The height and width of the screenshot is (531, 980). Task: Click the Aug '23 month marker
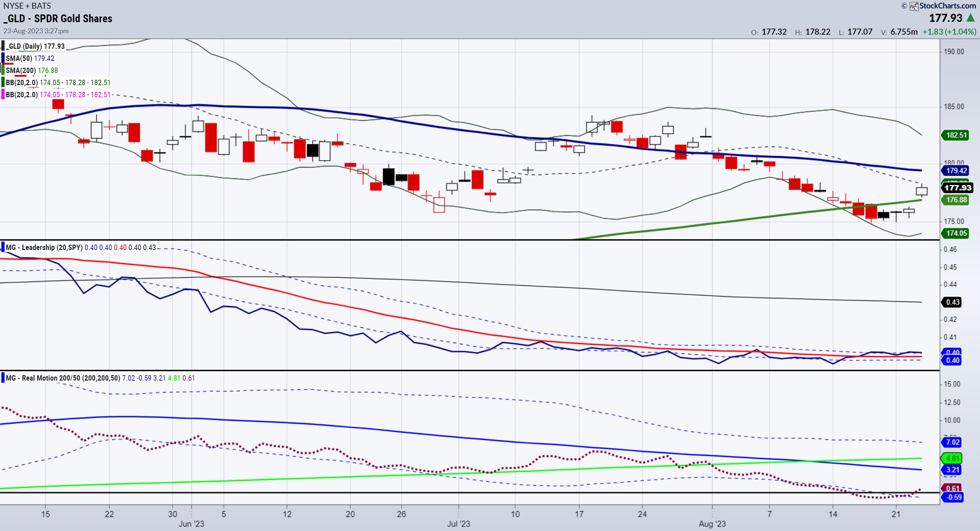[712, 524]
